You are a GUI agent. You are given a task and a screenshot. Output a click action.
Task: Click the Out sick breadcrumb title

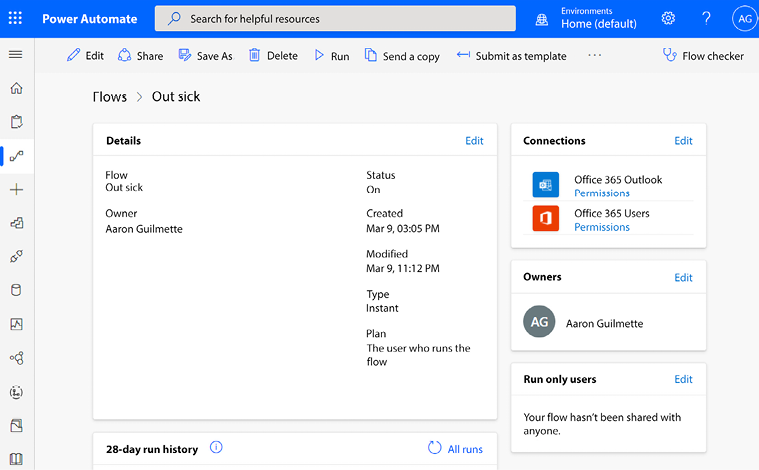click(176, 97)
